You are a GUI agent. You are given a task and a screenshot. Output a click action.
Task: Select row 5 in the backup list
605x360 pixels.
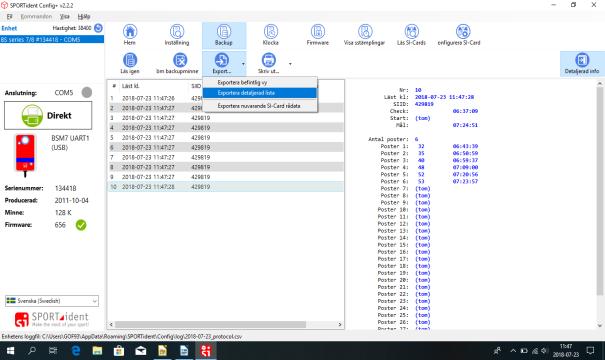[225, 137]
